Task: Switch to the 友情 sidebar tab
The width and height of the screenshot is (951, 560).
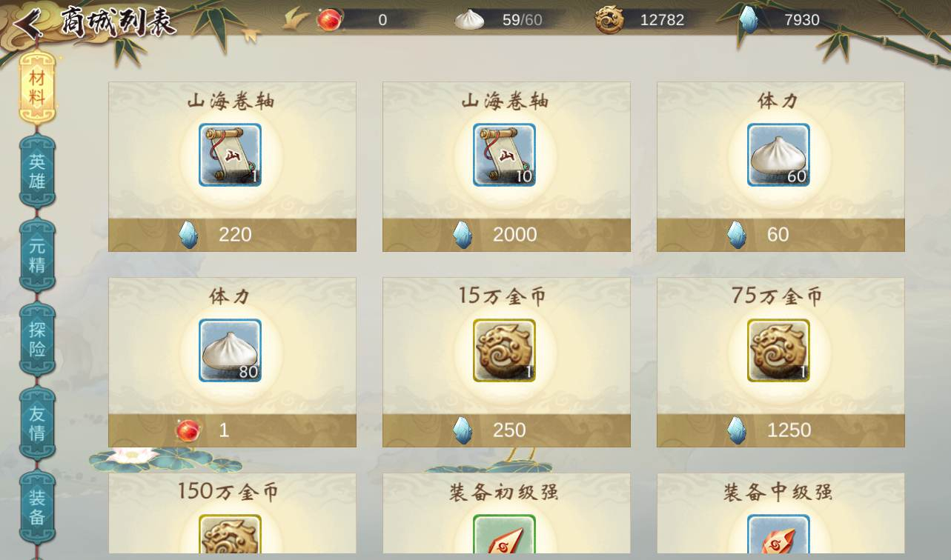Action: tap(37, 423)
